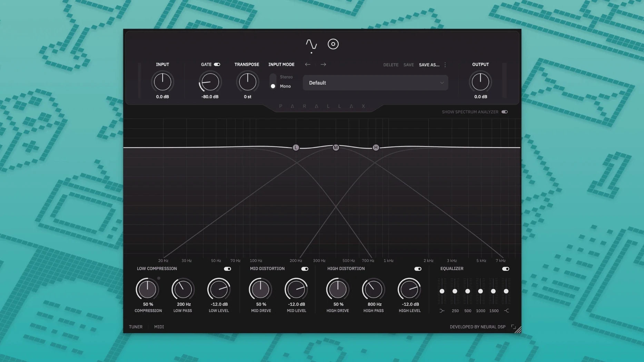Viewport: 644px width, 362px height.
Task: Click the 250 Hz equalizer slider
Action: (x=455, y=291)
